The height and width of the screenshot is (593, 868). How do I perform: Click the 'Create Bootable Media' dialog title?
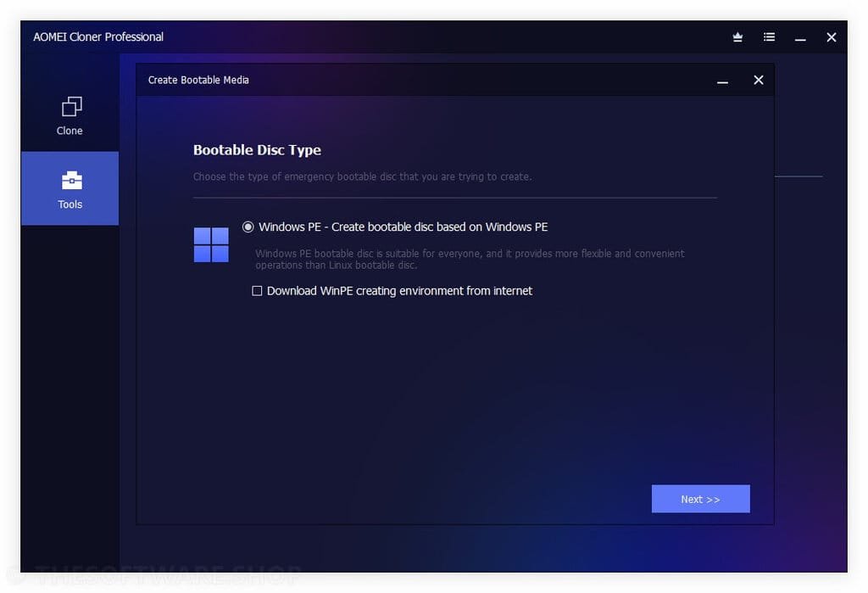pos(198,80)
